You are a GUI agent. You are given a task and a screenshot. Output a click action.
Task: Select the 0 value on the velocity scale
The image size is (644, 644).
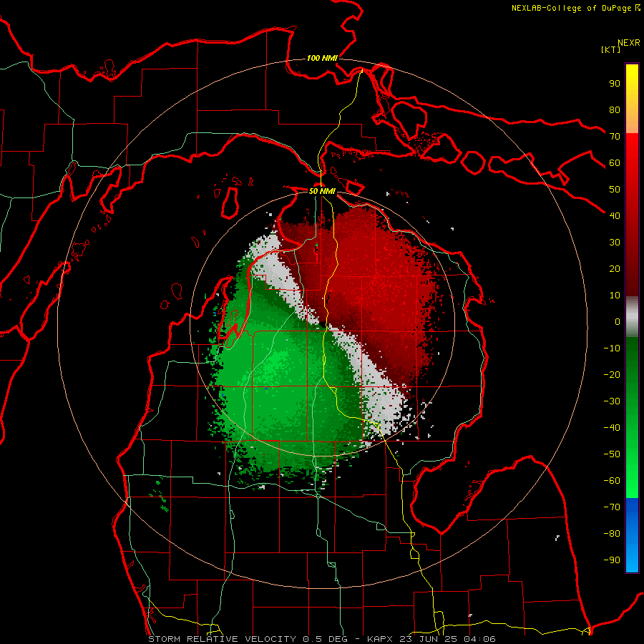point(618,321)
